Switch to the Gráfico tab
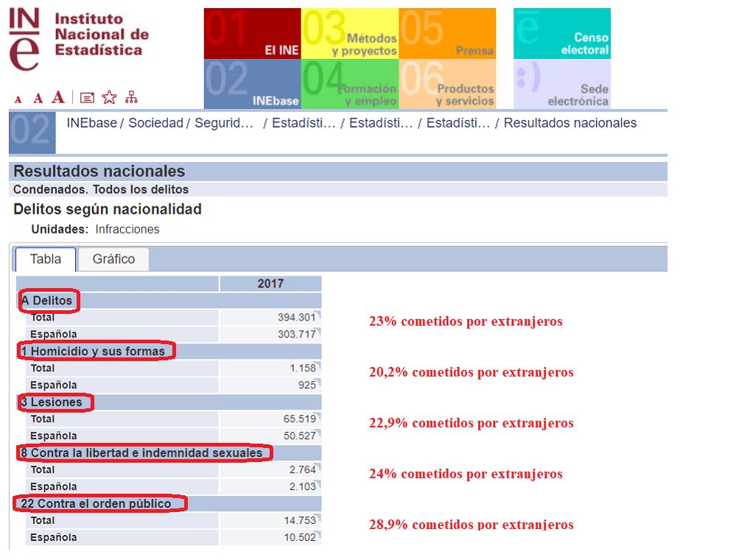736x560 pixels. pyautogui.click(x=113, y=259)
